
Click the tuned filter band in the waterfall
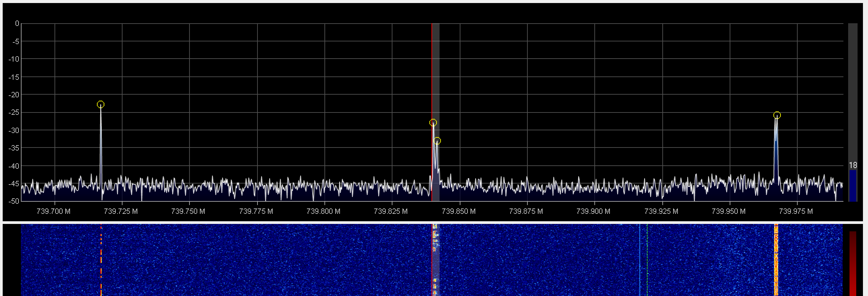pyautogui.click(x=436, y=260)
